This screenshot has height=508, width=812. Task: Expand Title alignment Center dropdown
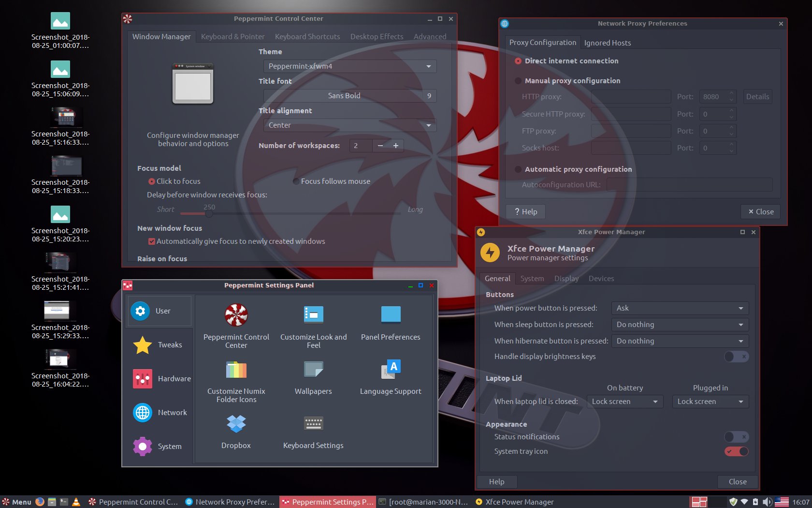click(349, 125)
